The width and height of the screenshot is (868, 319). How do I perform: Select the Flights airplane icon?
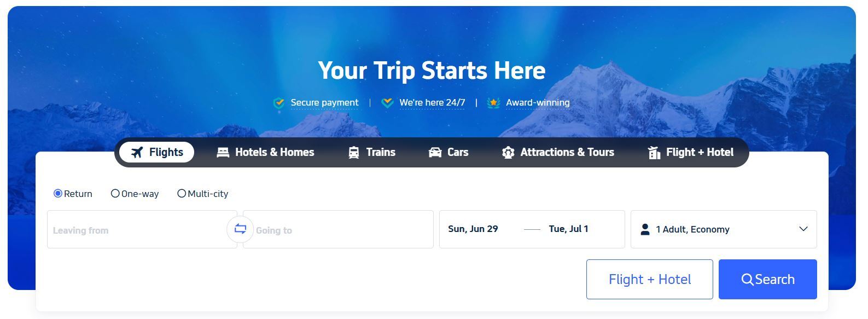point(138,152)
